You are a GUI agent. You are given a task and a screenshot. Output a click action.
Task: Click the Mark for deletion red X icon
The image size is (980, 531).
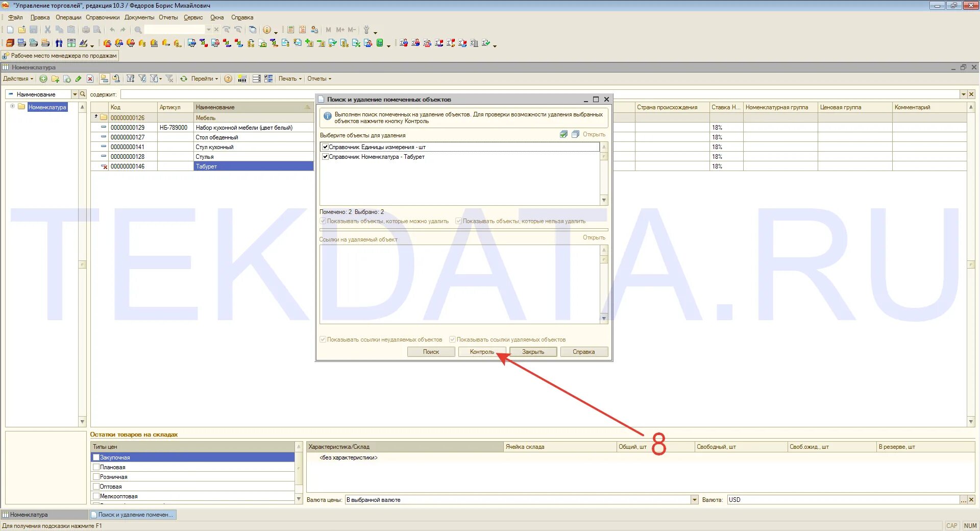[x=90, y=79]
